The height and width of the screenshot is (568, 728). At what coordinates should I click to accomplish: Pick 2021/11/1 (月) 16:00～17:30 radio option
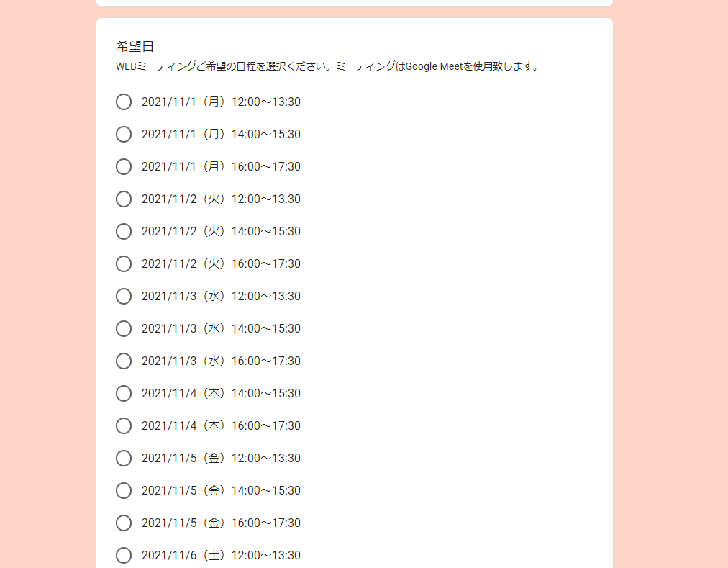coord(124,167)
